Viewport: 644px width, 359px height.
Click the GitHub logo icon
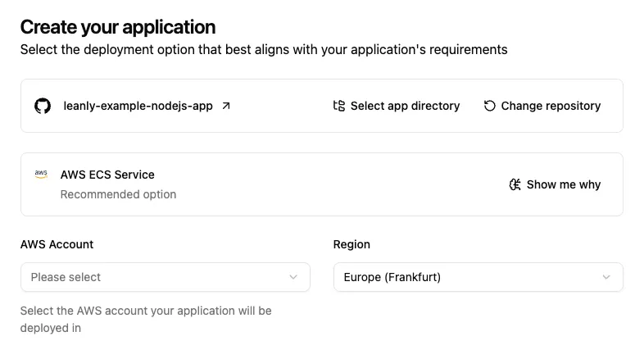[x=43, y=106]
